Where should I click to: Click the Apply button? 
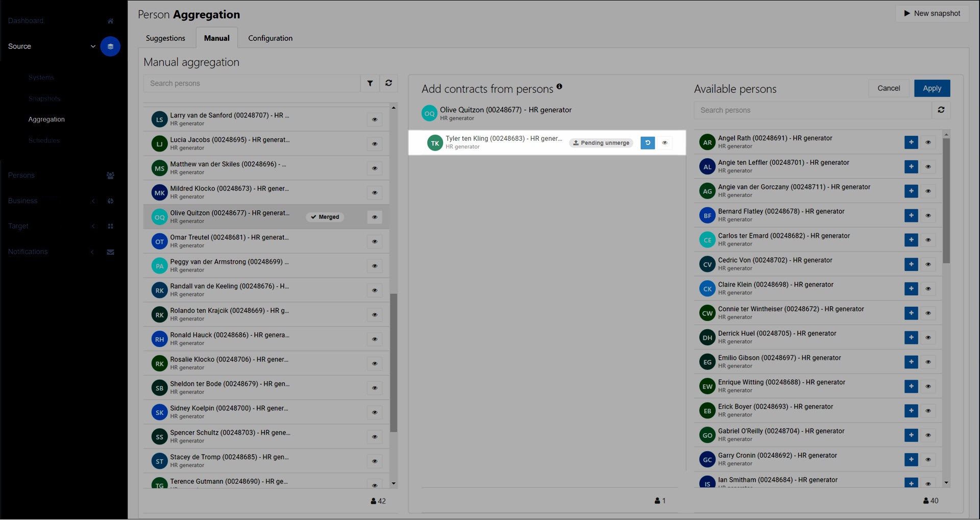tap(932, 88)
